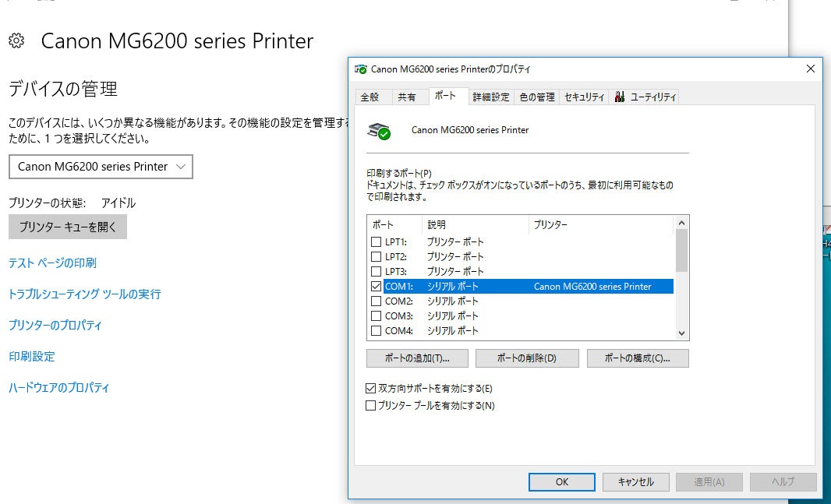
Task: Check the COM2 port checkbox
Action: coord(376,301)
